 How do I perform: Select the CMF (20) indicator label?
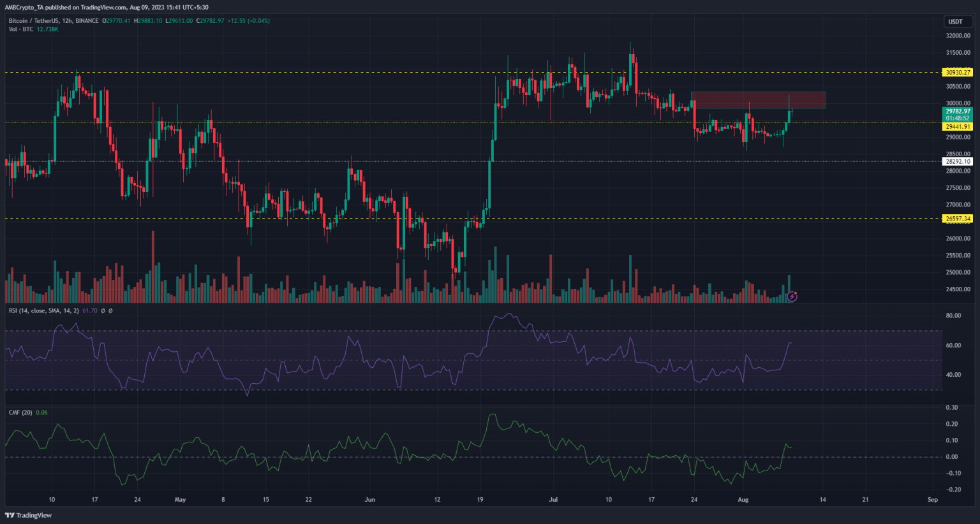pyautogui.click(x=19, y=412)
